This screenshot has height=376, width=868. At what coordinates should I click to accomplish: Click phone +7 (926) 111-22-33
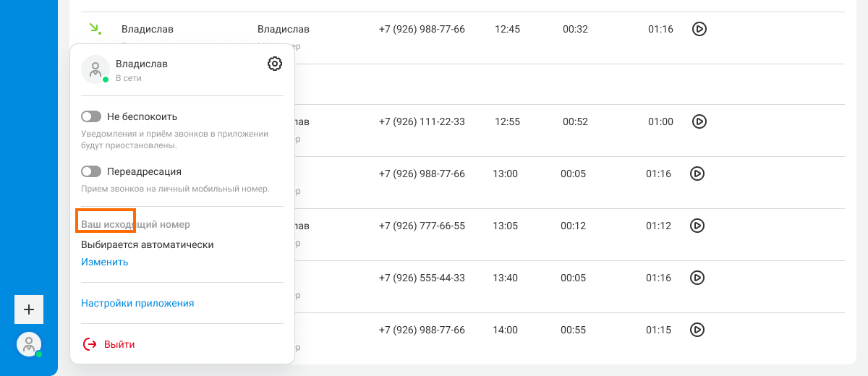coord(422,121)
